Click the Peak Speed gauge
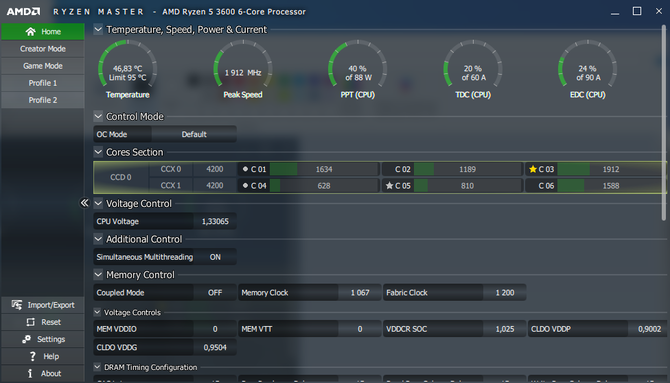Viewport: 670px width, 383px height. point(243,69)
